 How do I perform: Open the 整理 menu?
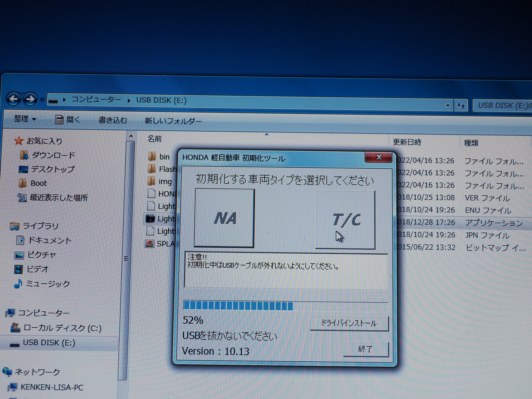tap(25, 119)
